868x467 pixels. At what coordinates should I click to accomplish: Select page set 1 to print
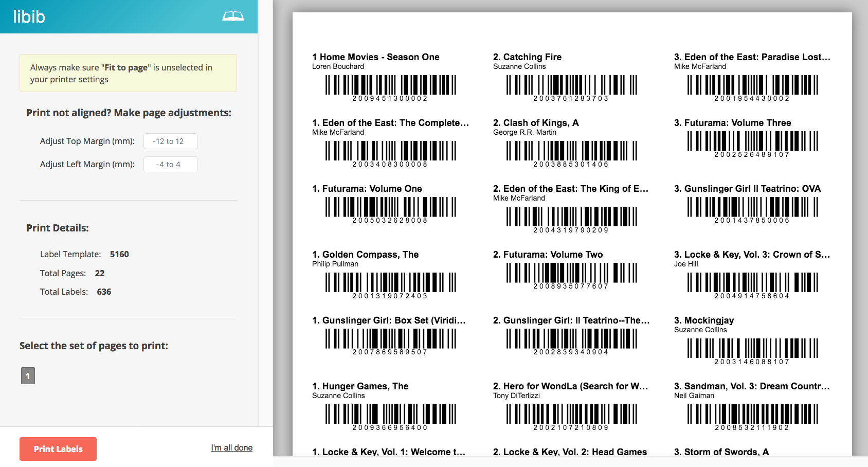pyautogui.click(x=28, y=376)
